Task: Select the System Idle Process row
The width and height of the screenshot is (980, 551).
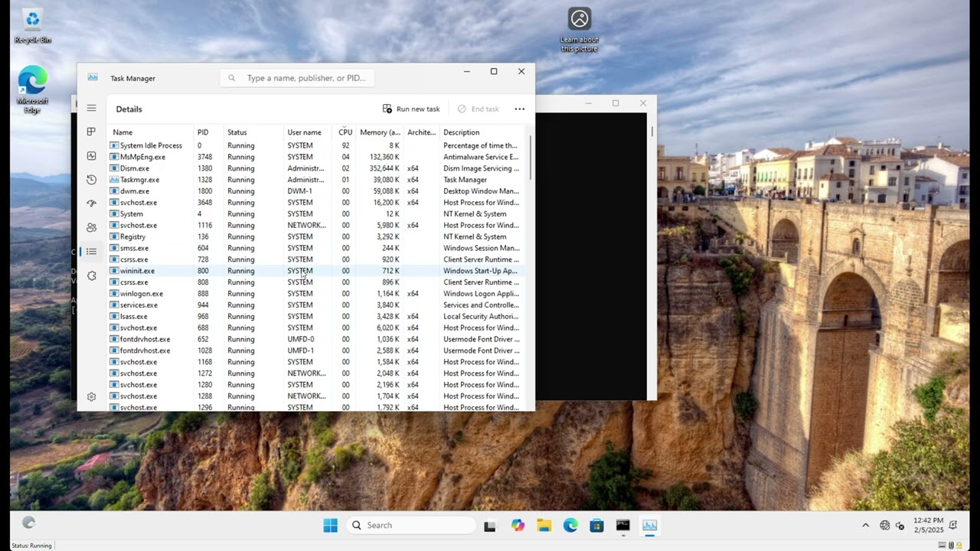Action: [317, 145]
